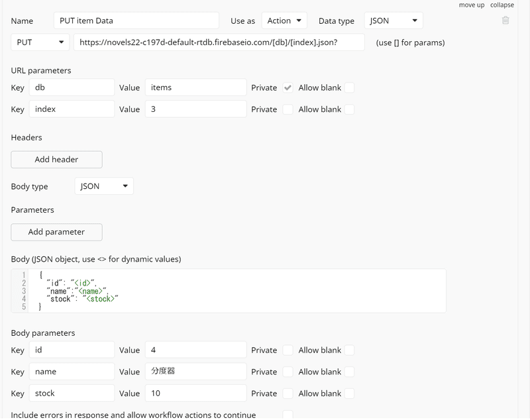
Task: Toggle Allow blank for id parameter
Action: [349, 350]
